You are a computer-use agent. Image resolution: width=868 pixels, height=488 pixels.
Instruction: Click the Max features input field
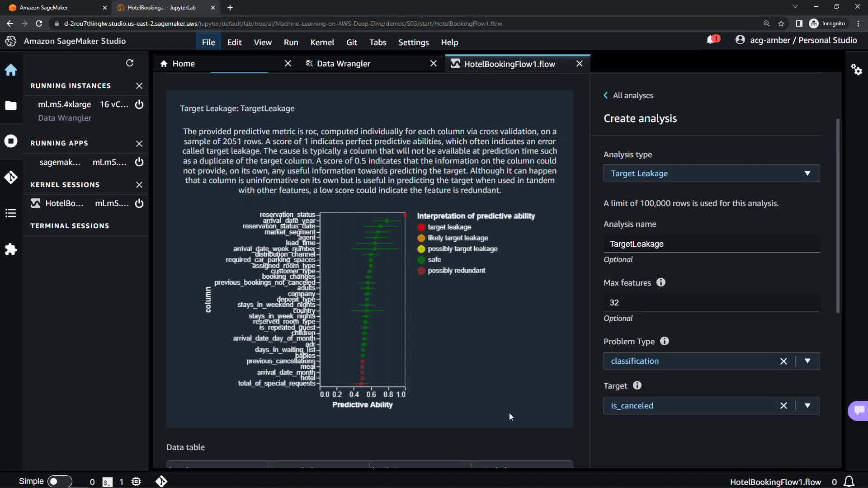pos(711,303)
